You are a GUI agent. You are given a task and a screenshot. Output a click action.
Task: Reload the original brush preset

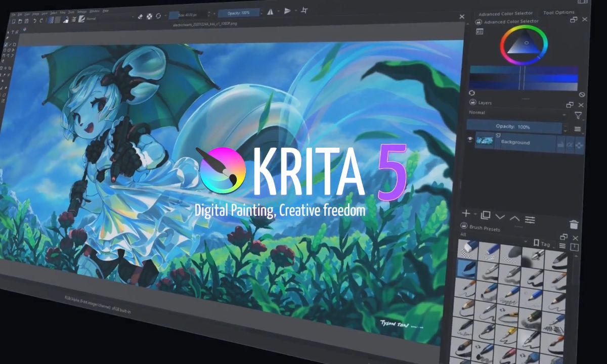158,16
